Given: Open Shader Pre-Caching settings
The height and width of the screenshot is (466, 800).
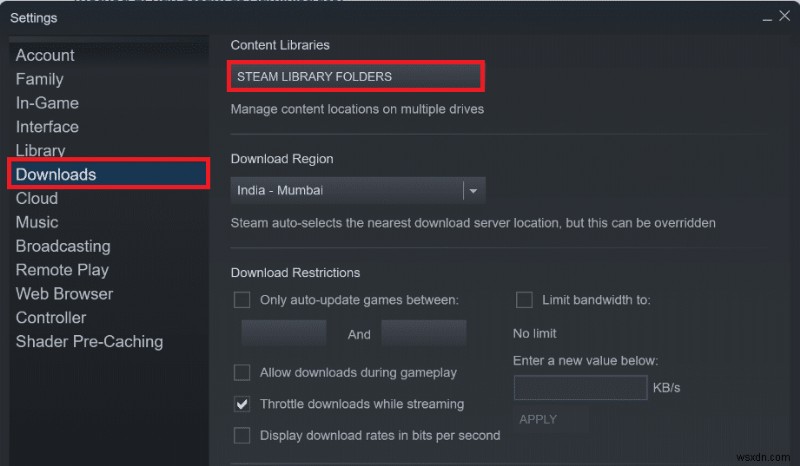Looking at the screenshot, I should [x=89, y=341].
